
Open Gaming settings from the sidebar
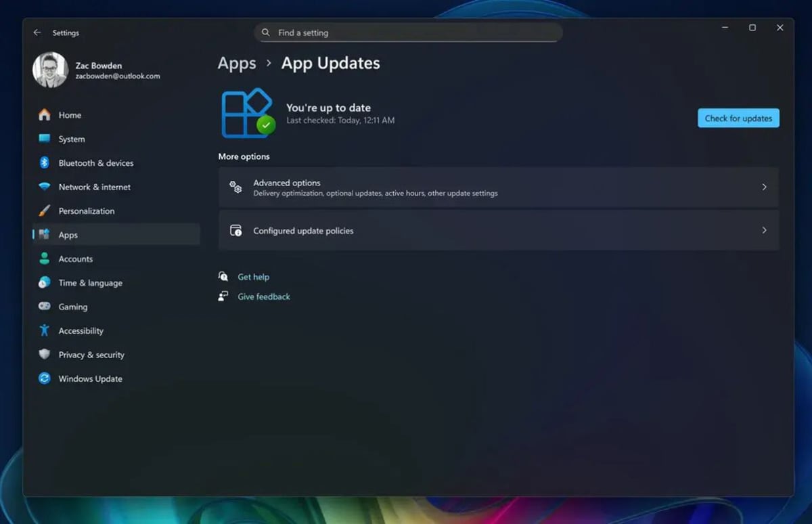[73, 307]
